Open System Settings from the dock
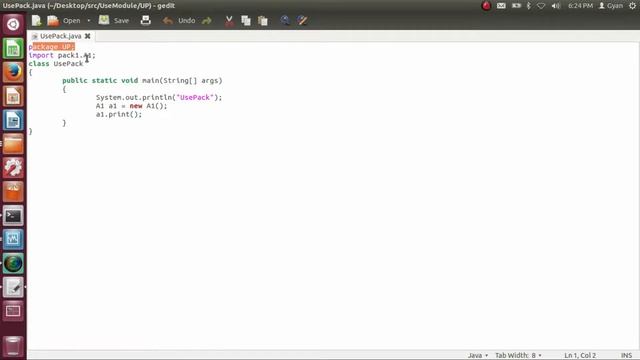Image resolution: width=640 pixels, height=360 pixels. click(13, 168)
